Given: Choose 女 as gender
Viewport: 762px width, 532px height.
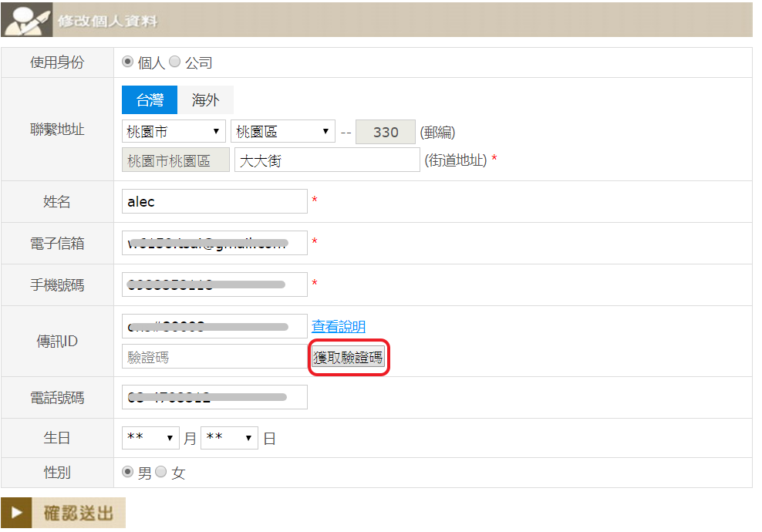Looking at the screenshot, I should (x=161, y=473).
